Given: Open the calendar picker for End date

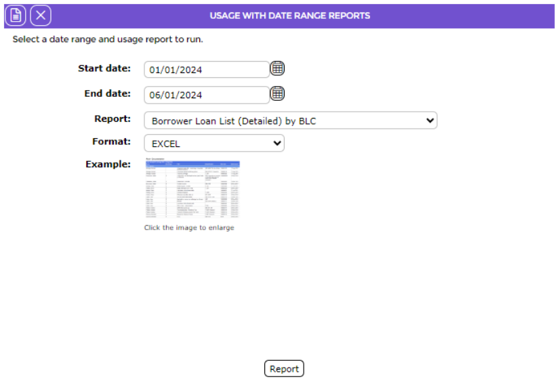Looking at the screenshot, I should tap(278, 93).
